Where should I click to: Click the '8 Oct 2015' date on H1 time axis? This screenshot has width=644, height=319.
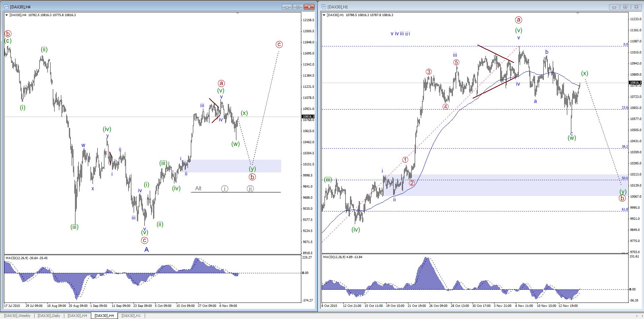pos(329,306)
